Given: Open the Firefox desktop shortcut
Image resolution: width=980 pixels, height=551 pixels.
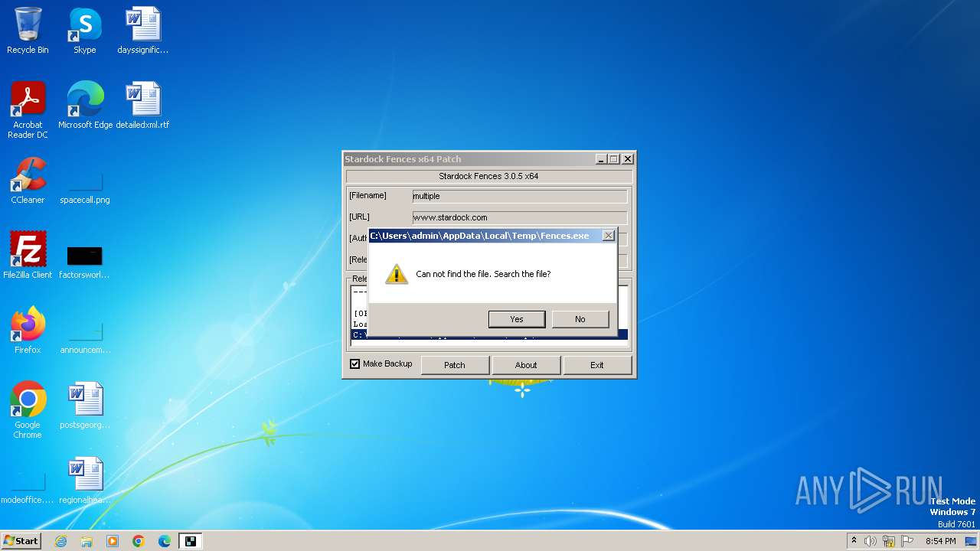Looking at the screenshot, I should tap(28, 331).
